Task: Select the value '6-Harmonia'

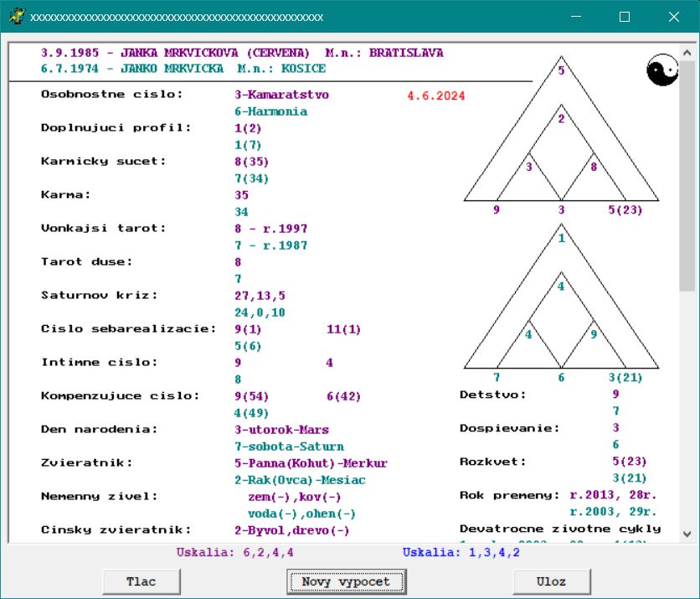Action: tap(271, 111)
